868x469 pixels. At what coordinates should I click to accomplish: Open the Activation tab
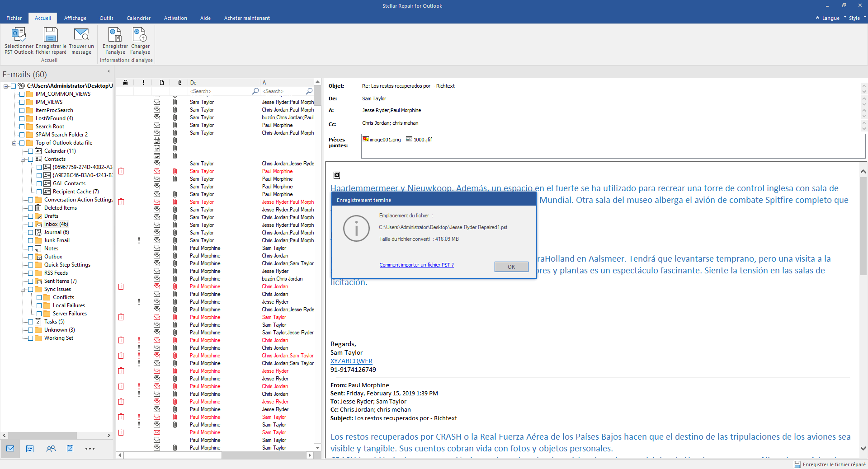point(175,18)
